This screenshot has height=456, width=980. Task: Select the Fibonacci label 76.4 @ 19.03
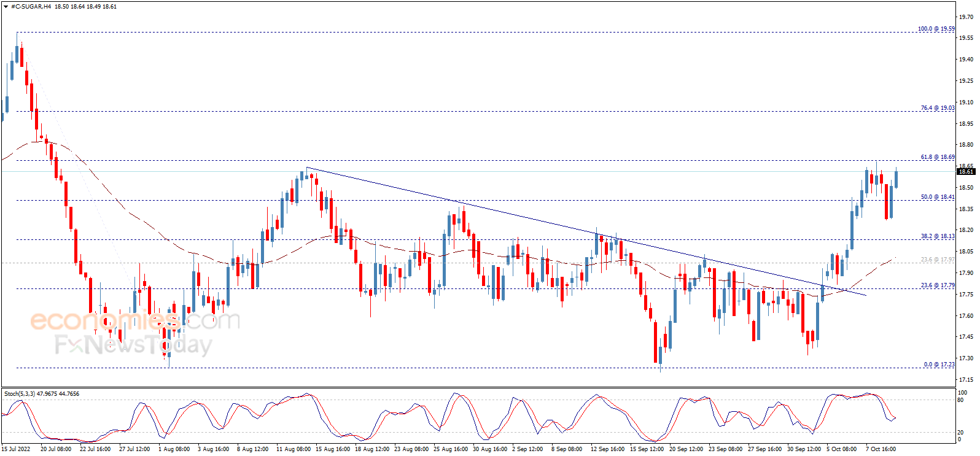pos(937,108)
